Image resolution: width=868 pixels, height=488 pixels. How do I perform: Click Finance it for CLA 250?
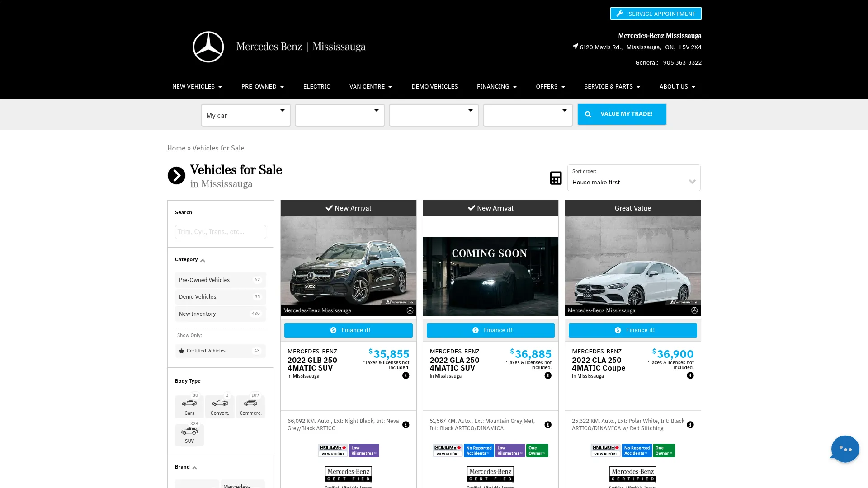tap(633, 330)
